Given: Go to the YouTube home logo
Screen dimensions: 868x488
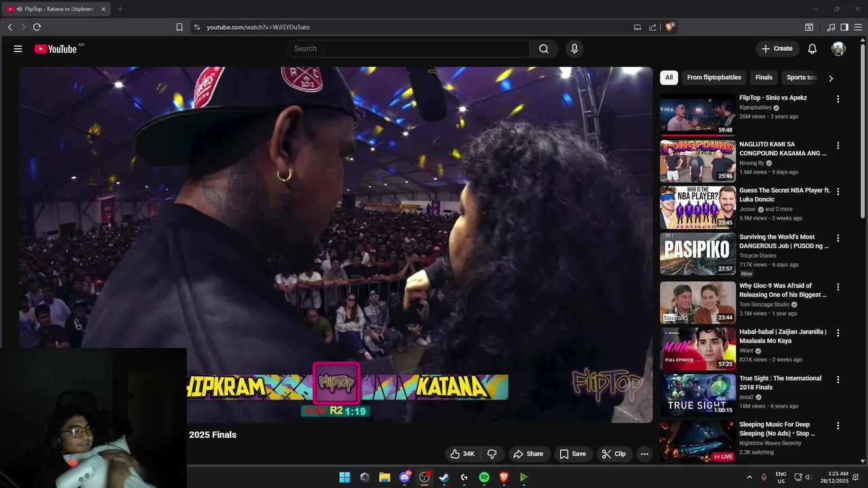Looking at the screenshot, I should [x=56, y=49].
